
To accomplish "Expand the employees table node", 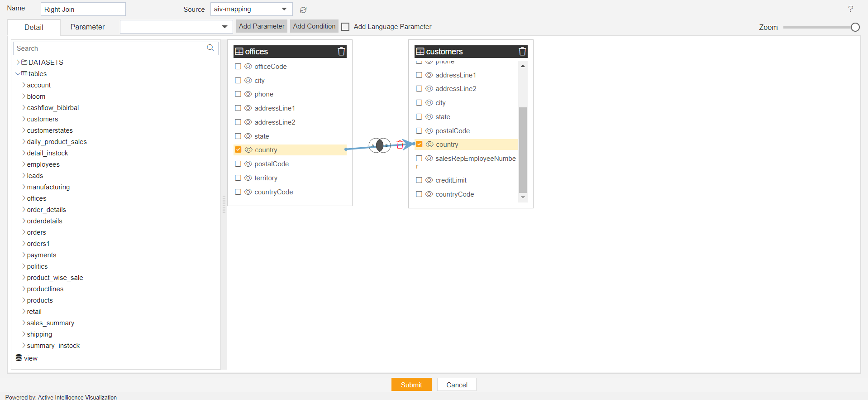I will click(24, 164).
